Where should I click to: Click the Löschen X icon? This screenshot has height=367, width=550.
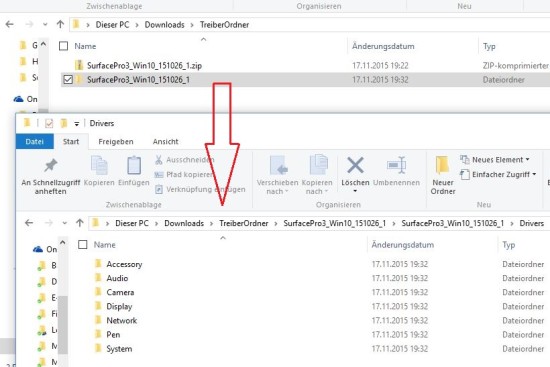pyautogui.click(x=355, y=165)
